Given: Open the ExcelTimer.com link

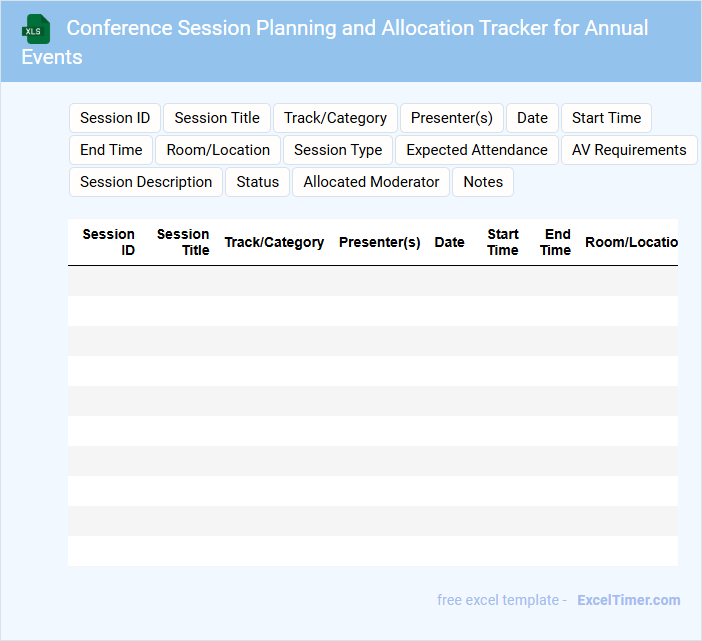Looking at the screenshot, I should (x=628, y=600).
